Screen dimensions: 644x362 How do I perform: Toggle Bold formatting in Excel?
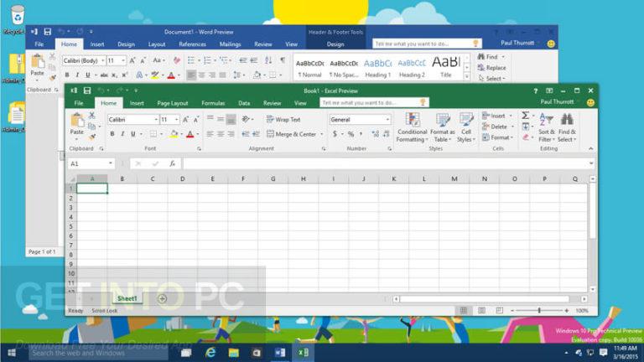(112, 134)
